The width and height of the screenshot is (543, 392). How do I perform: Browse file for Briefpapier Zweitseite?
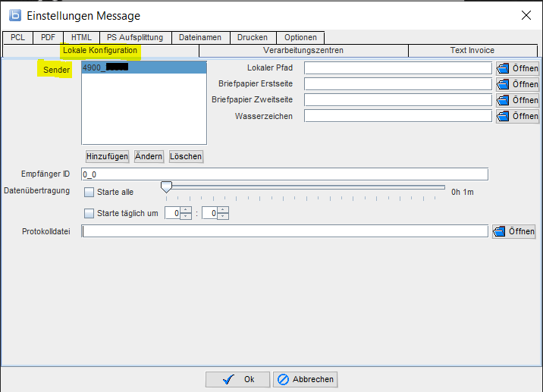517,100
